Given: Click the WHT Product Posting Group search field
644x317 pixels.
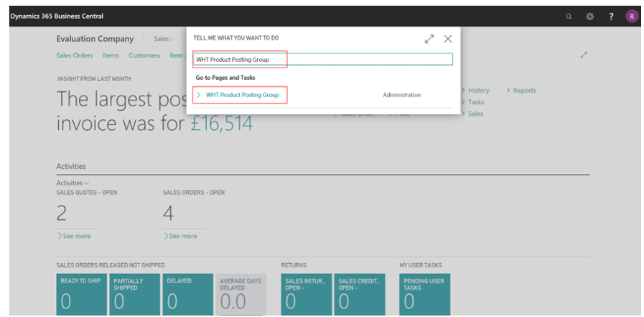Looking at the screenshot, I should [323, 59].
